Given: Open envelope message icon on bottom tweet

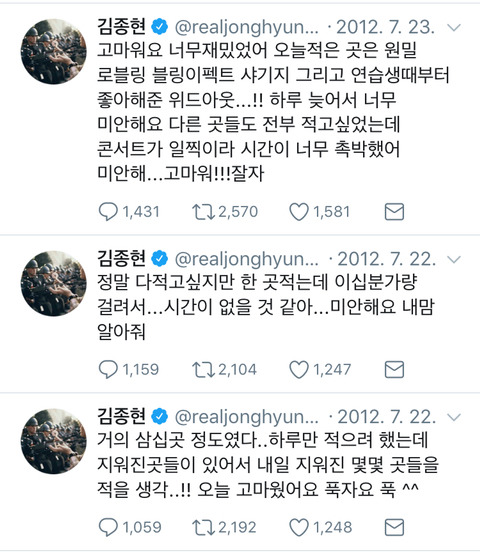Looking at the screenshot, I should click(394, 528).
